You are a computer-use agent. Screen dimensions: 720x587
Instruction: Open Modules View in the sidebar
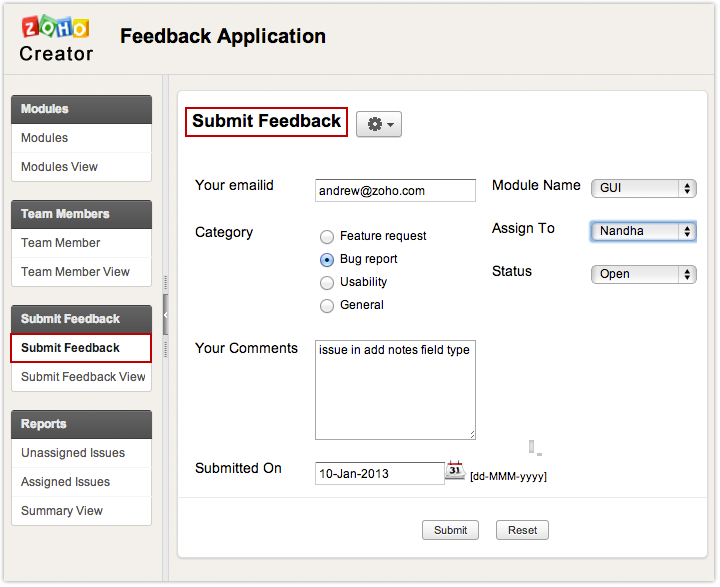click(60, 167)
